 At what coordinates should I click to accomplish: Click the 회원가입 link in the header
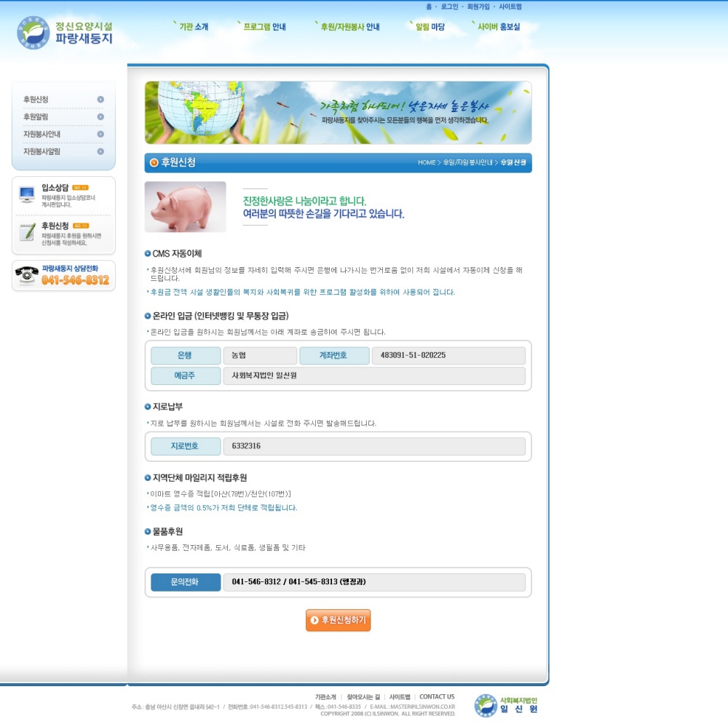click(478, 7)
